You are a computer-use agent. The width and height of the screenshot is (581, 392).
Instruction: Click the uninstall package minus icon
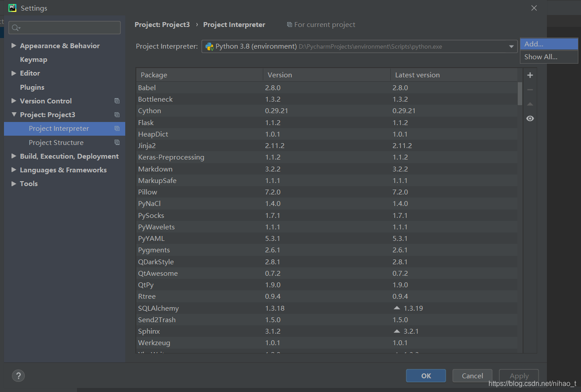click(x=530, y=90)
